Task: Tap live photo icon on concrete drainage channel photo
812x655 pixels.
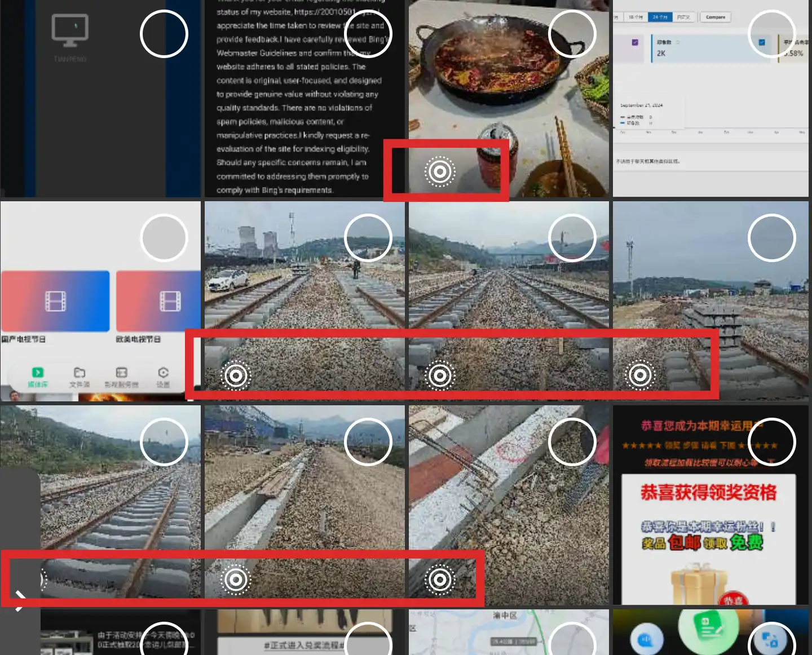Action: [236, 579]
